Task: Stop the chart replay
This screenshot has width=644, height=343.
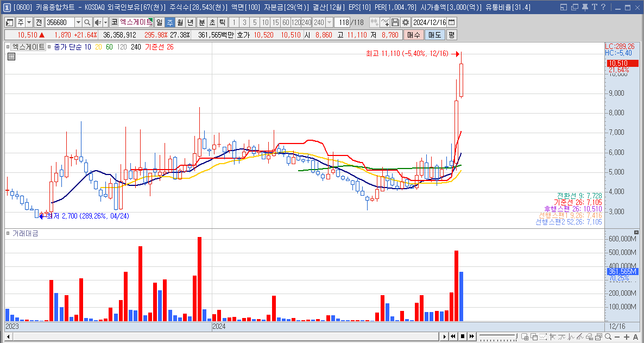Action: (463, 336)
